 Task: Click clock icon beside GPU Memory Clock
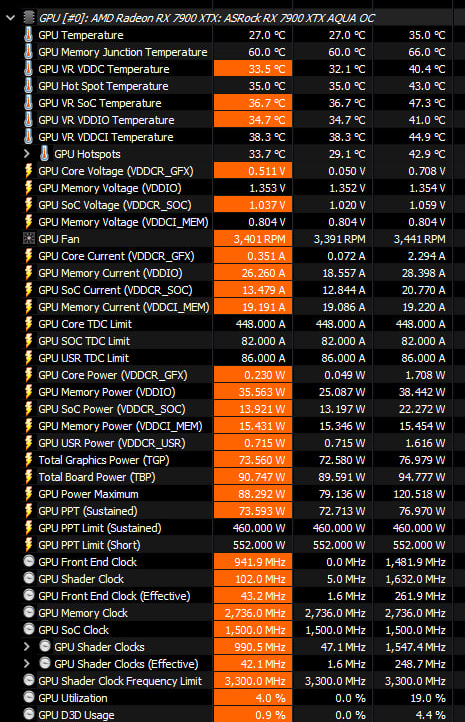(29, 612)
